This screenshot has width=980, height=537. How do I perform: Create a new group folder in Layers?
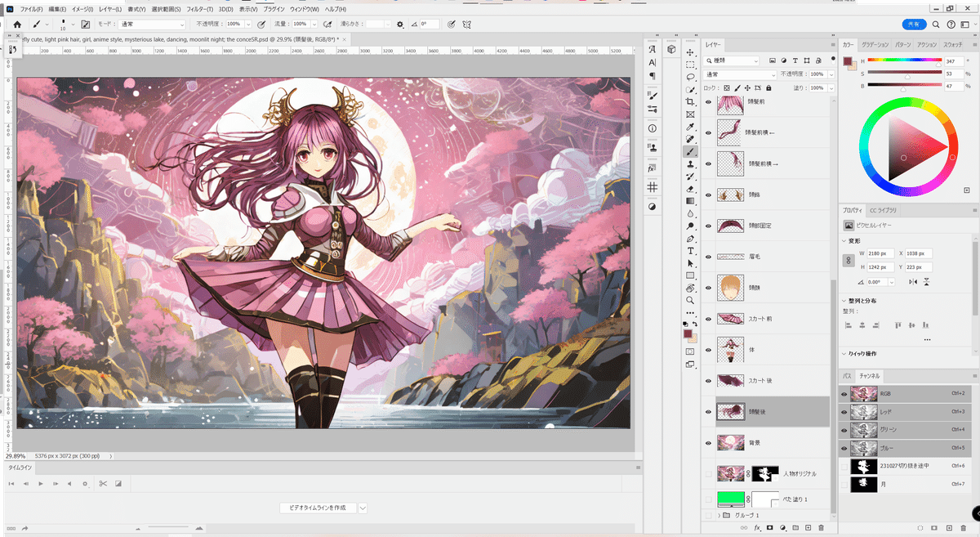795,528
